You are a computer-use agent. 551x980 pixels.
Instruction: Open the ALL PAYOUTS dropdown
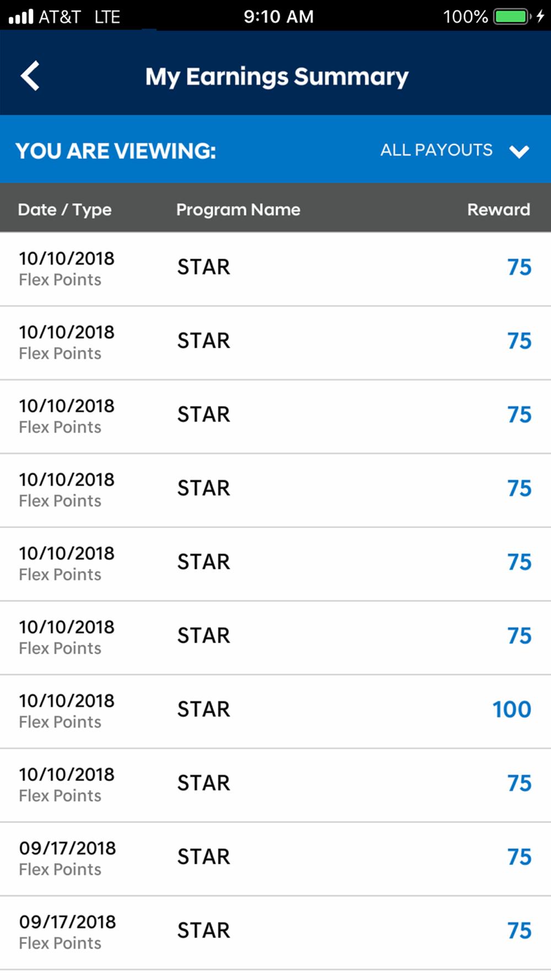[436, 150]
